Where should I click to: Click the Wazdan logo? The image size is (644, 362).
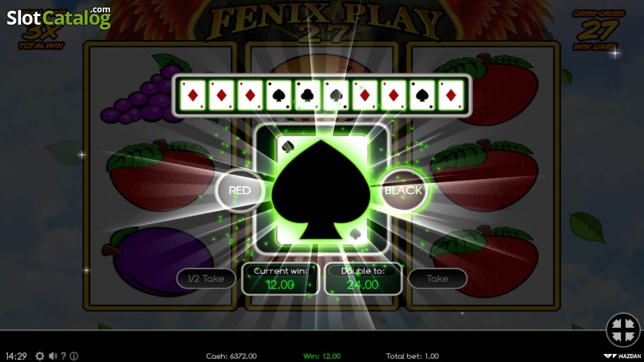(x=622, y=356)
